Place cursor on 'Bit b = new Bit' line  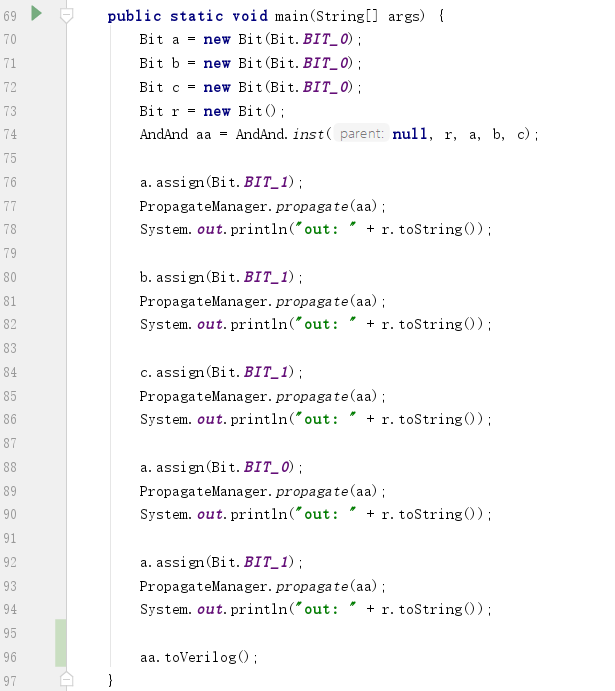coord(250,63)
